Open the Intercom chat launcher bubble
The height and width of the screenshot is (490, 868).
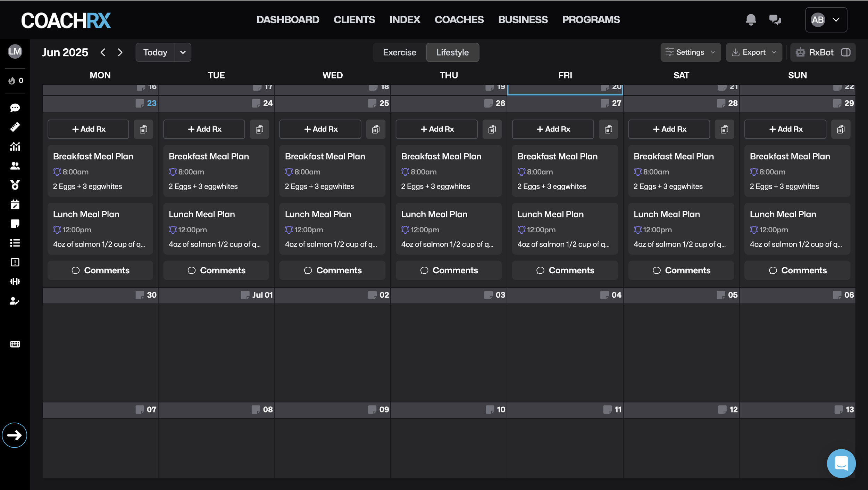tap(841, 463)
